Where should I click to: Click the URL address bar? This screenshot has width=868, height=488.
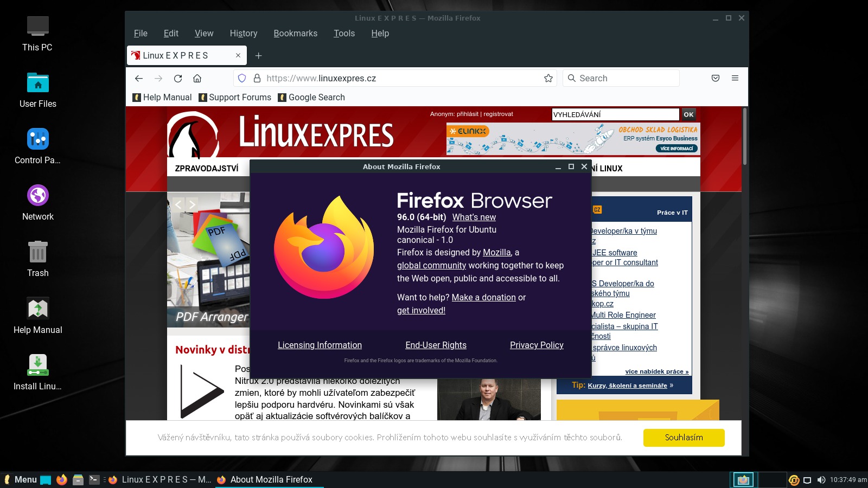tap(396, 78)
